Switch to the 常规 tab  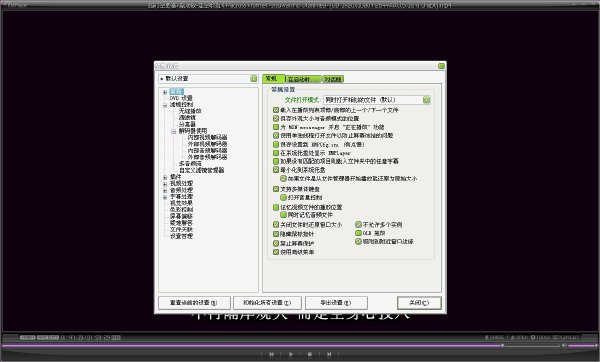(273, 78)
